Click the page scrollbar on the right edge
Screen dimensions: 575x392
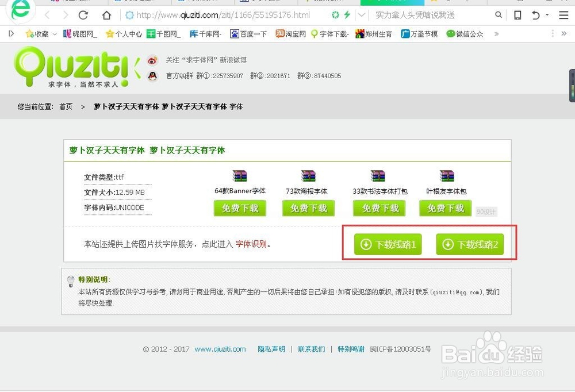572,86
